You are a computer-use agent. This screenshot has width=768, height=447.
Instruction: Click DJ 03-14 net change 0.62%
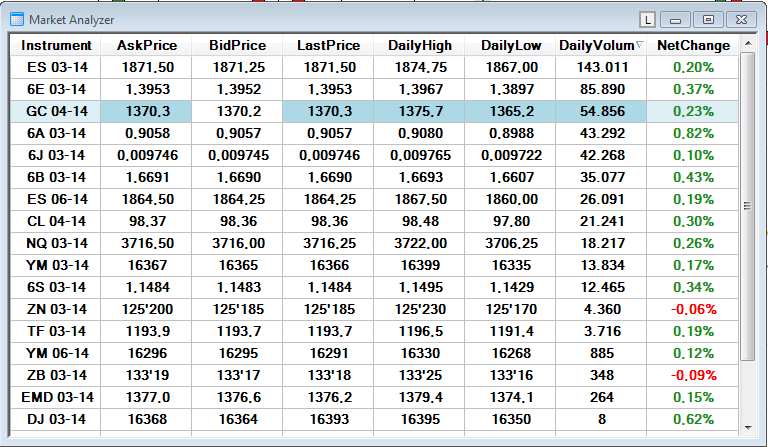[694, 420]
